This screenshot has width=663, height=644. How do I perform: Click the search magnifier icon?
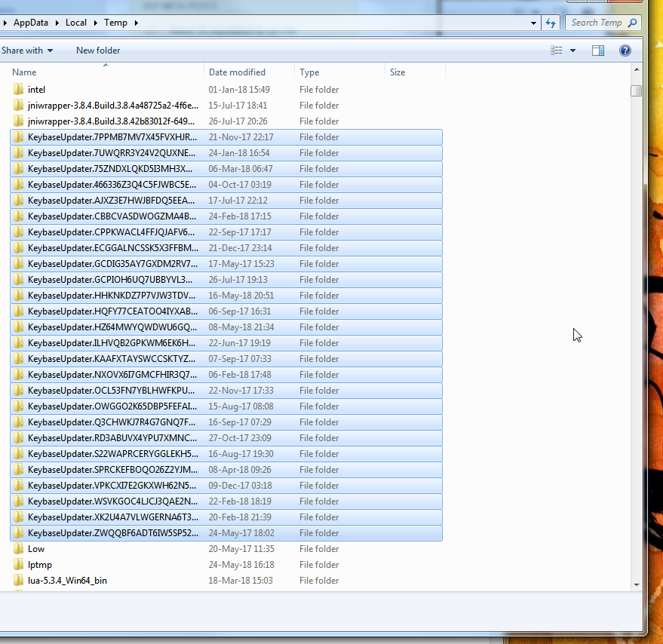(633, 23)
